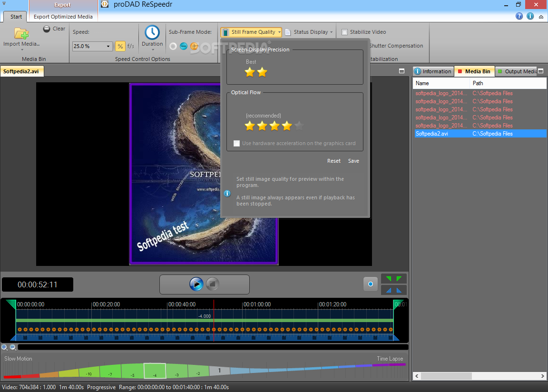Viewport: 548px width, 392px height.
Task: Stop the video playback
Action: 213,284
